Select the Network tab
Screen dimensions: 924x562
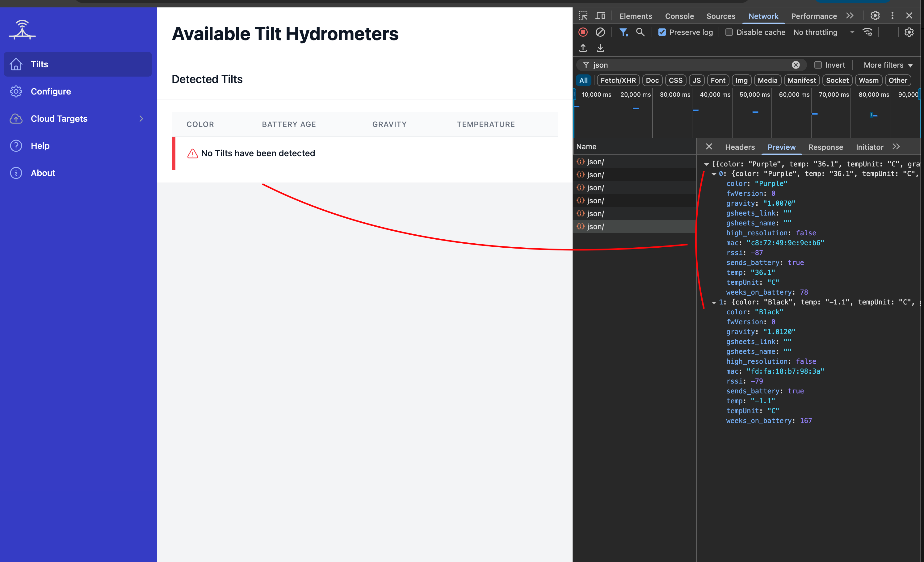pos(763,16)
